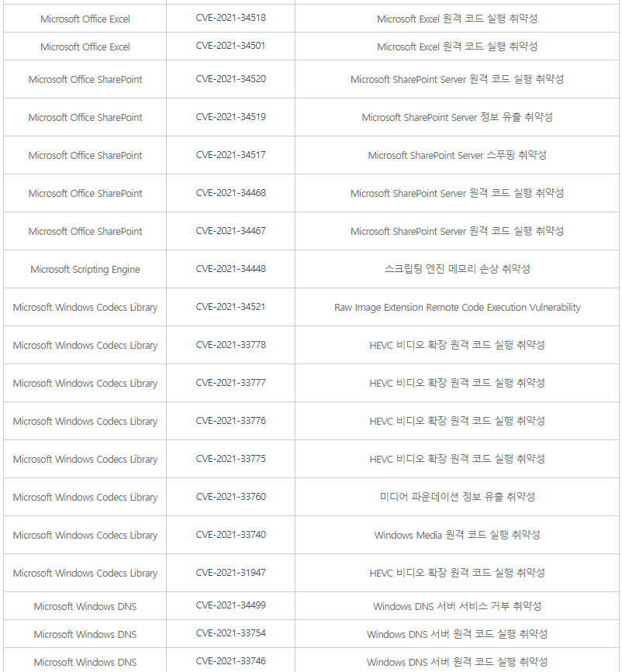The image size is (622, 672).
Task: Click the SharePoint Server 정보 유출 취약성 description
Action: click(457, 117)
